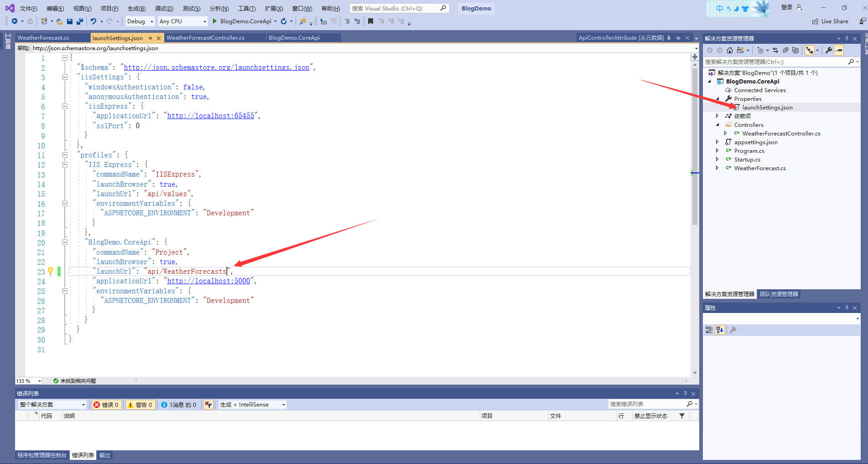Switch to the 输出 Output tab

pyautogui.click(x=105, y=455)
